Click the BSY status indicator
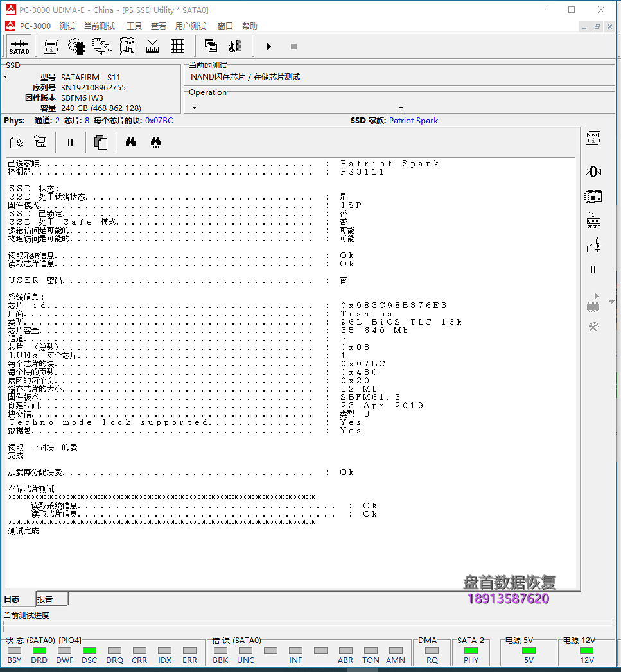The image size is (621, 672). point(14,651)
